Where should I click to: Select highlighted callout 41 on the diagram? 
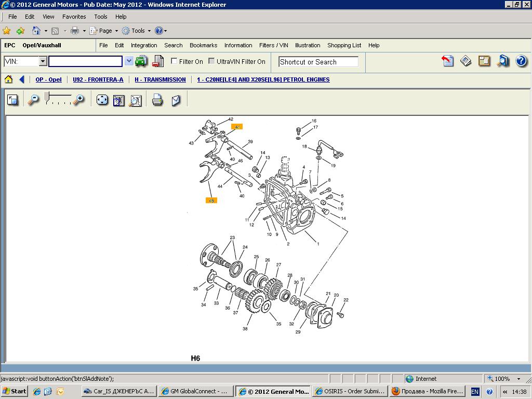(237, 127)
